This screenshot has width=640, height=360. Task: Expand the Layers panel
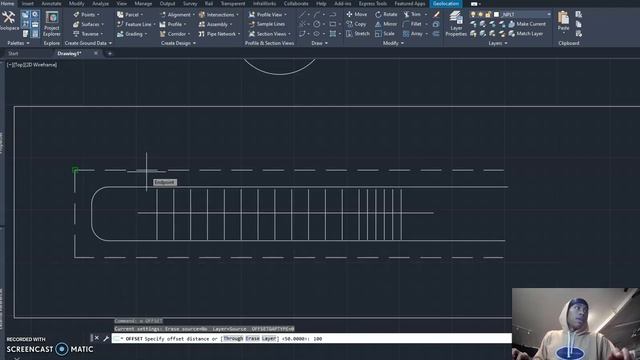(x=498, y=43)
